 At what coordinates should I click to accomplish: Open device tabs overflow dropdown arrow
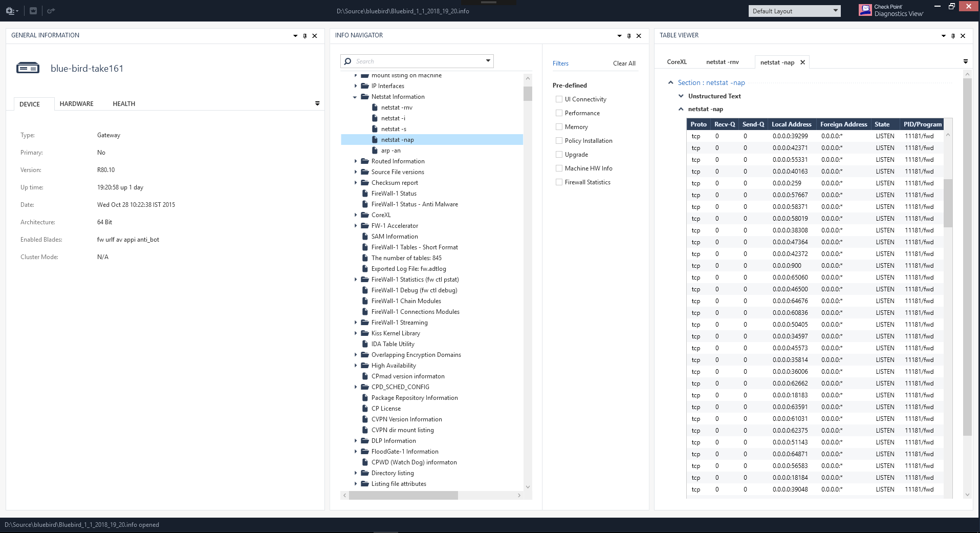click(317, 103)
